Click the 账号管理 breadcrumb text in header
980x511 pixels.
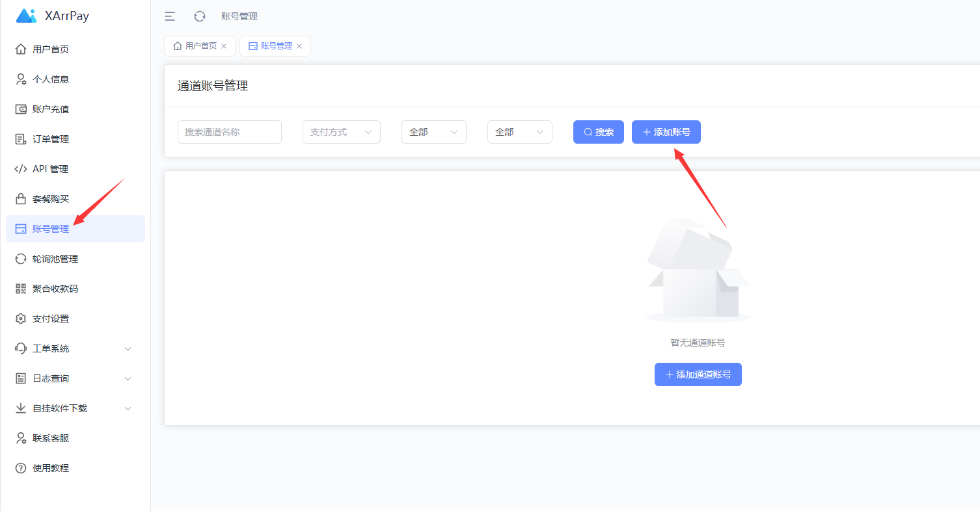(x=239, y=16)
